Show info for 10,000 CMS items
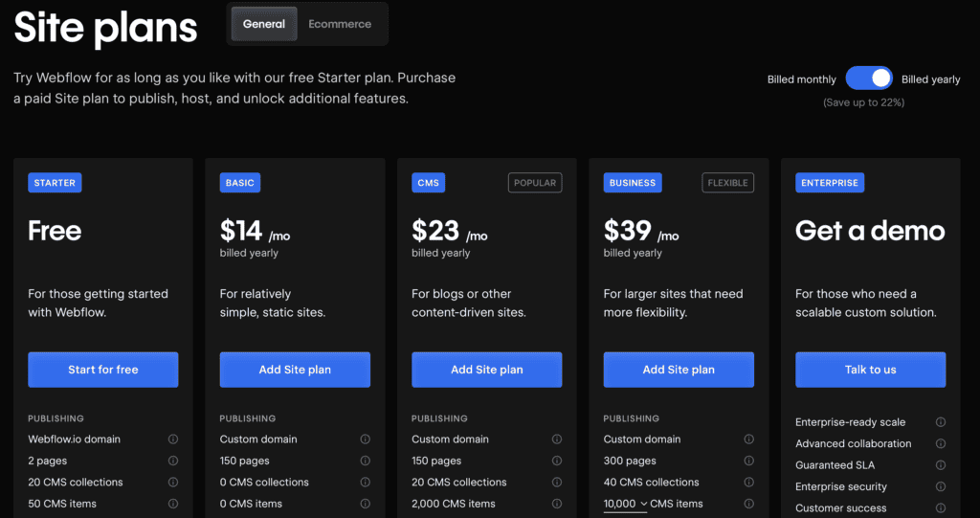 pos(748,504)
